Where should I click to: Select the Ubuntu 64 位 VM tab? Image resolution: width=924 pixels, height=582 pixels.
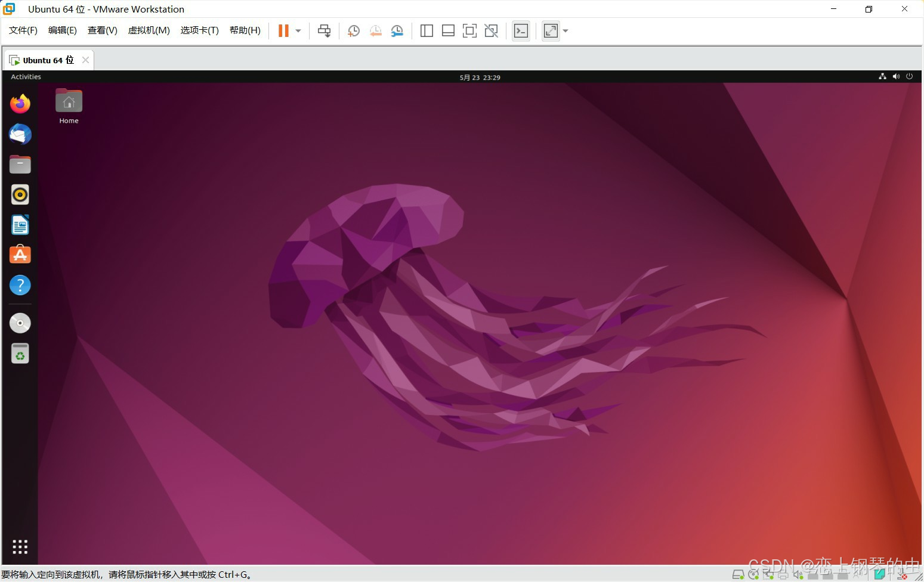click(x=49, y=60)
